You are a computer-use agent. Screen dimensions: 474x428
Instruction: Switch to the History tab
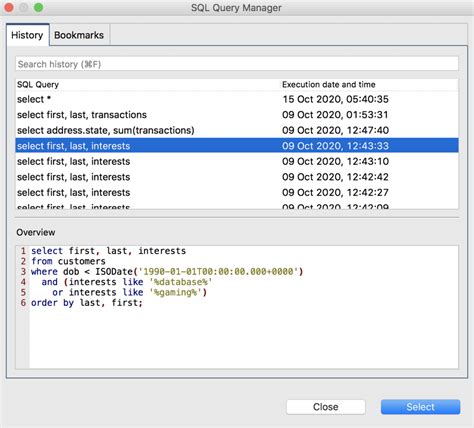tap(28, 35)
